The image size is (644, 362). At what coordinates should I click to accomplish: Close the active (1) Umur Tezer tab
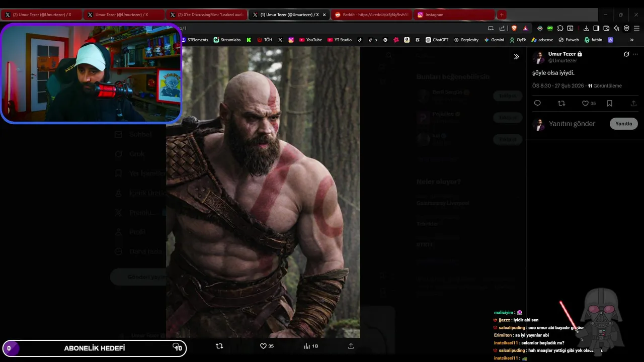pyautogui.click(x=325, y=15)
